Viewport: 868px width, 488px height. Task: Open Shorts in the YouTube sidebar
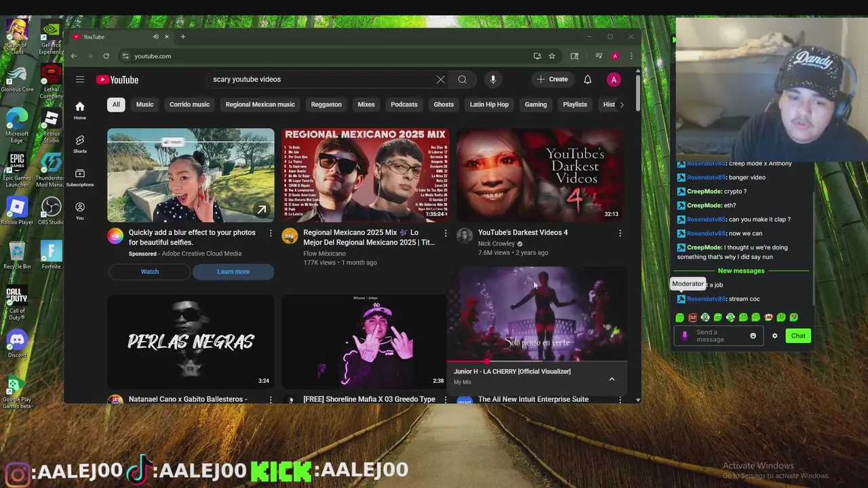[x=80, y=143]
